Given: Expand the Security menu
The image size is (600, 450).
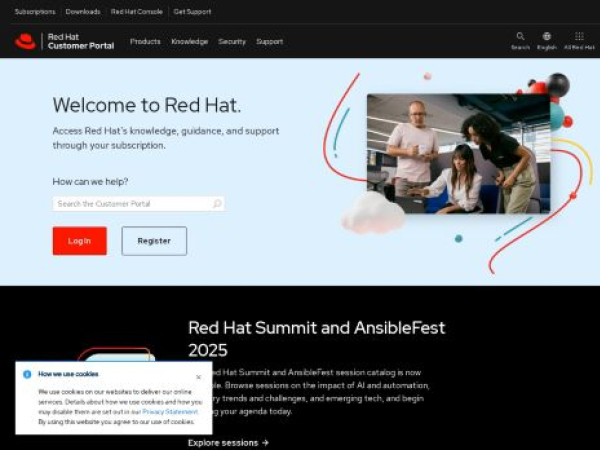Looking at the screenshot, I should 232,41.
